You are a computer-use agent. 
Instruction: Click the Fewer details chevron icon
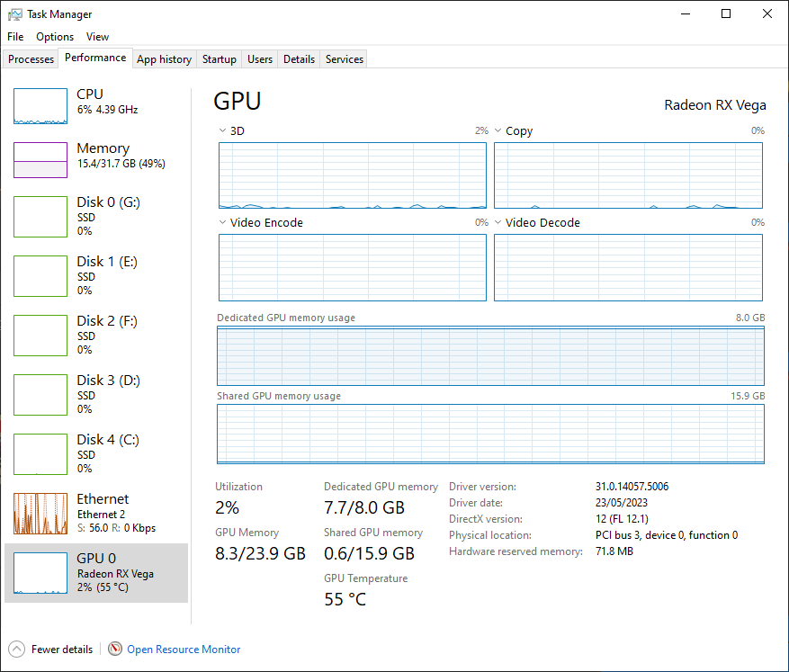(17, 649)
